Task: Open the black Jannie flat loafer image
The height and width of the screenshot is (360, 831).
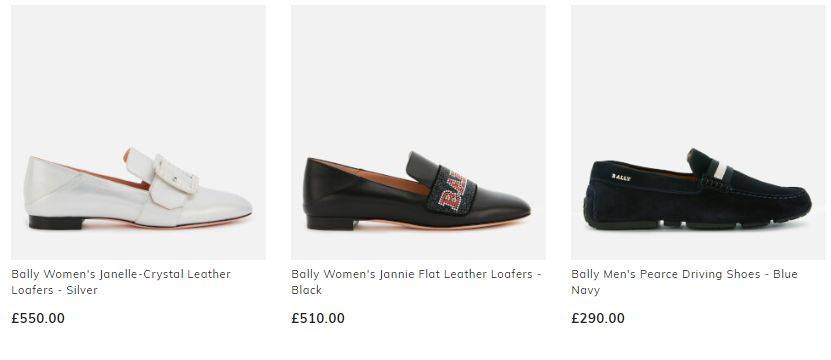Action: [x=418, y=132]
